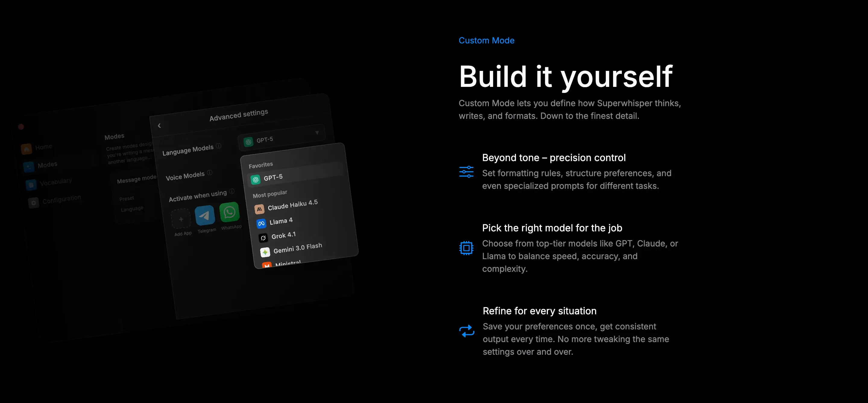Click the Telegram app icon

pos(205,215)
